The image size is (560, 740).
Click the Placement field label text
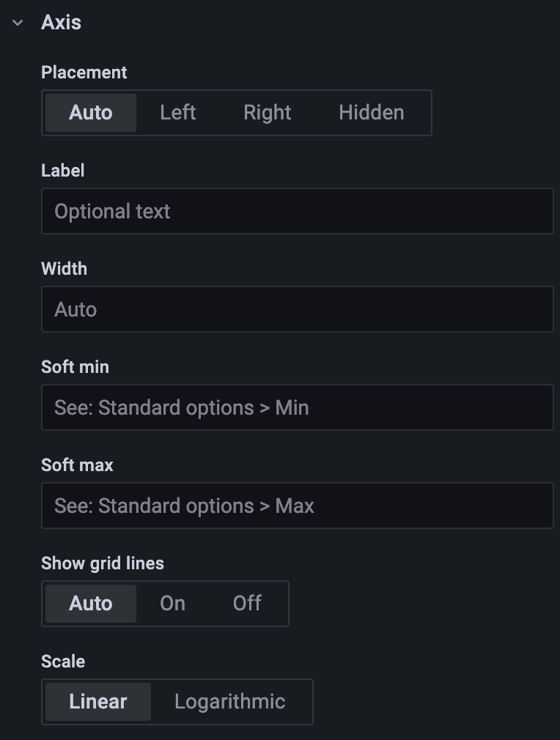tap(84, 73)
